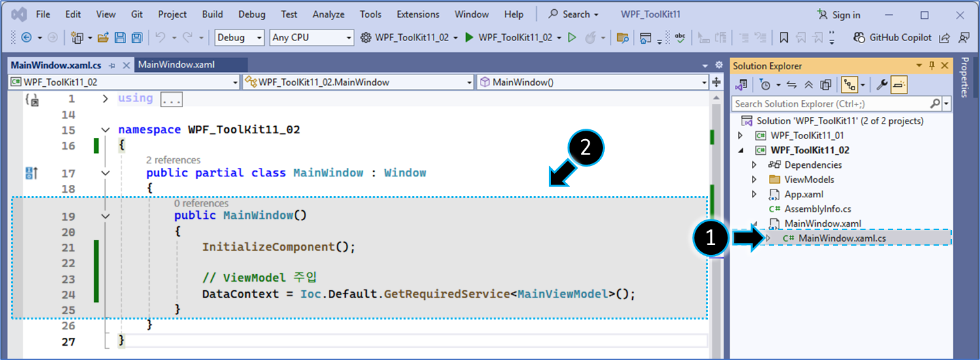980x360 pixels.
Task: Toggle pin on MainWindow.xaml.cs tab
Action: [112, 65]
